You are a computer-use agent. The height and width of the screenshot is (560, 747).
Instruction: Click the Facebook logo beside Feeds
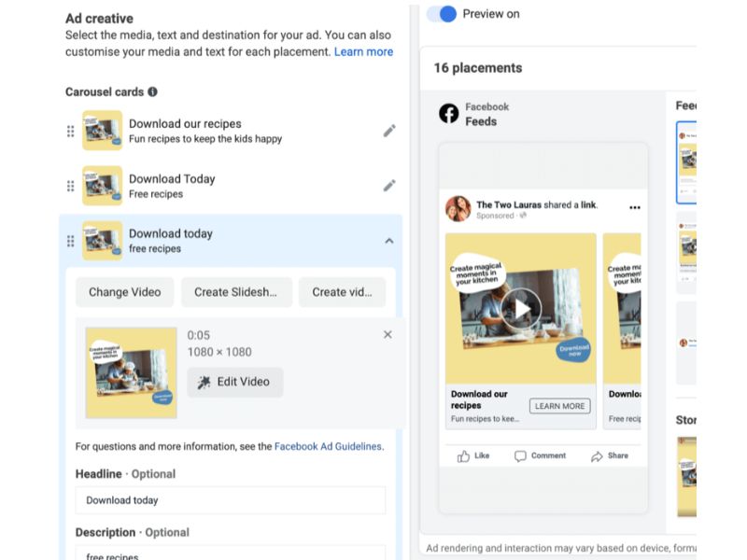449,114
